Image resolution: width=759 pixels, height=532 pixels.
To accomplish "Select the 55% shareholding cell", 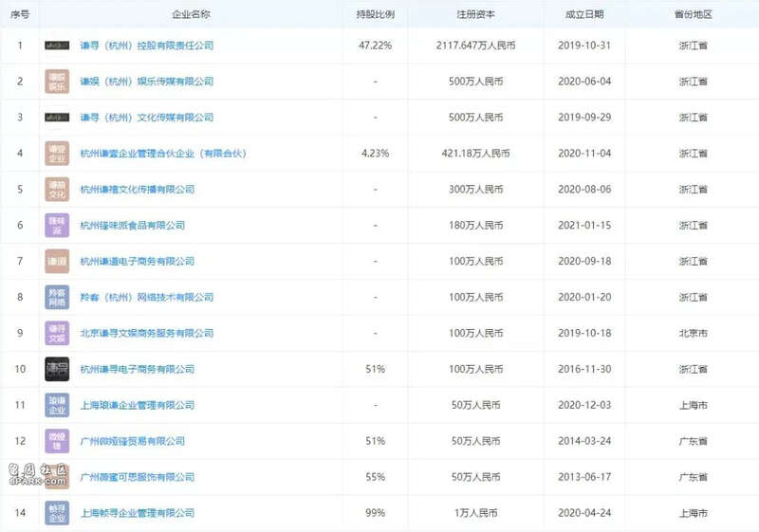I will [375, 477].
